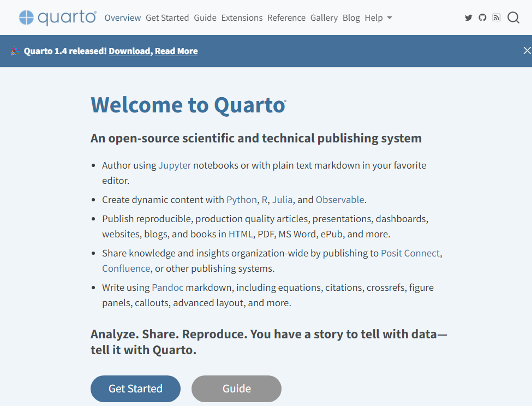Click the Observable link
The width and height of the screenshot is (532, 406).
tap(339, 199)
